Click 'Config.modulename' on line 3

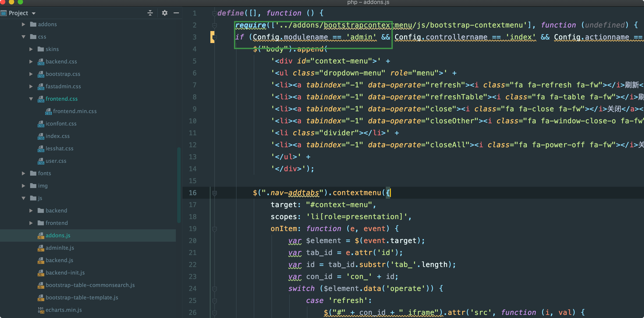click(290, 37)
